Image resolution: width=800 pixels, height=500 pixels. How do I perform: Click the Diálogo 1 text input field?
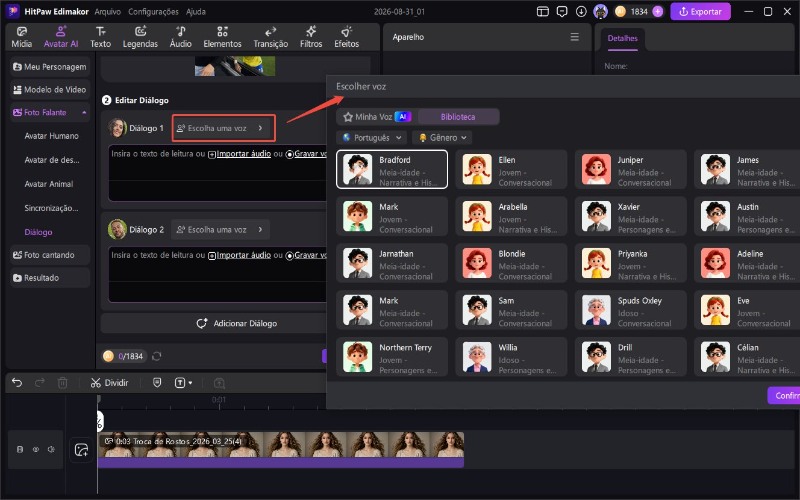pos(217,173)
